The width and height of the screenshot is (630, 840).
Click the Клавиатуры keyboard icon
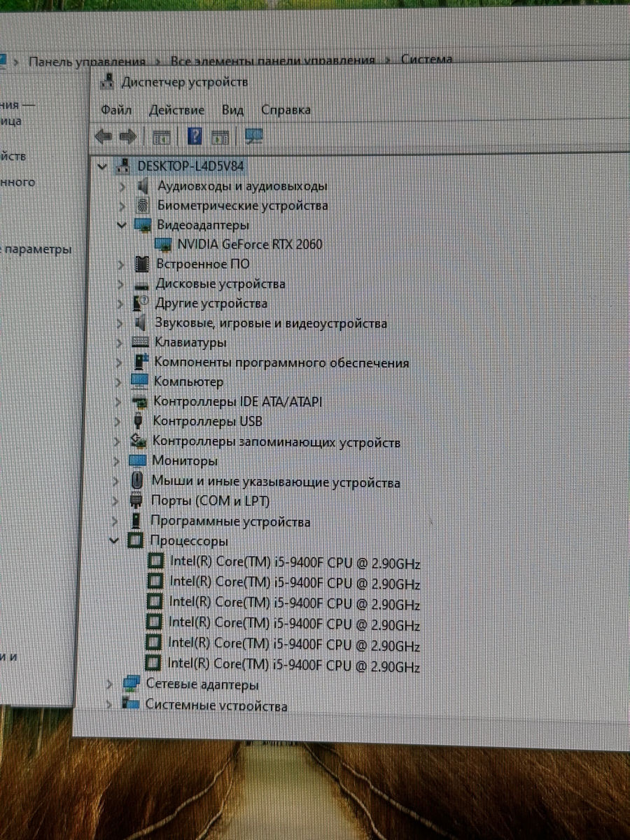pyautogui.click(x=141, y=342)
